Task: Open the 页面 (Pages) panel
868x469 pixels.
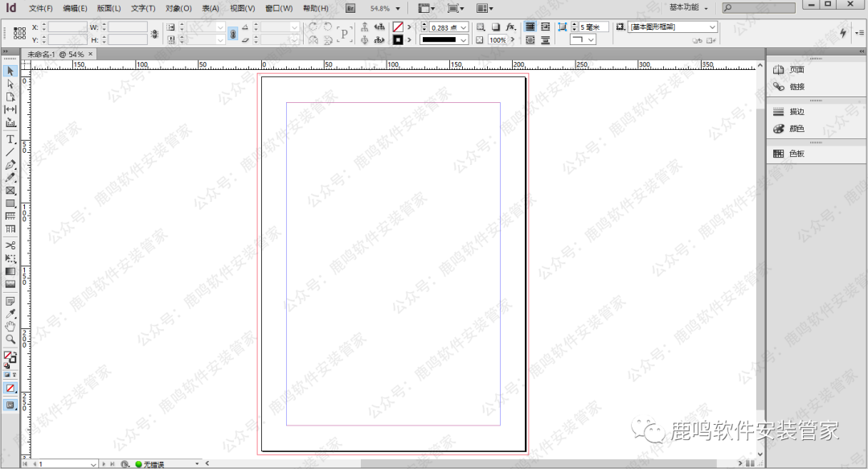Action: pyautogui.click(x=796, y=70)
